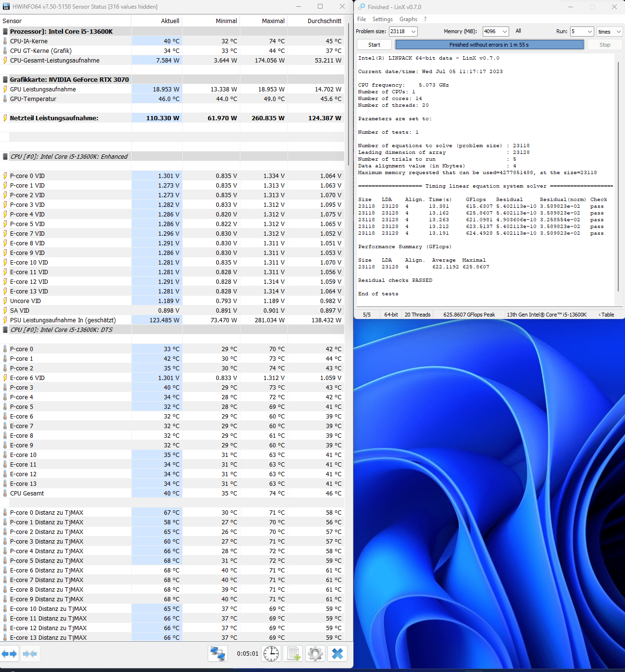Click All next to the Memory field
Screen dimensions: 625x672
tap(518, 31)
